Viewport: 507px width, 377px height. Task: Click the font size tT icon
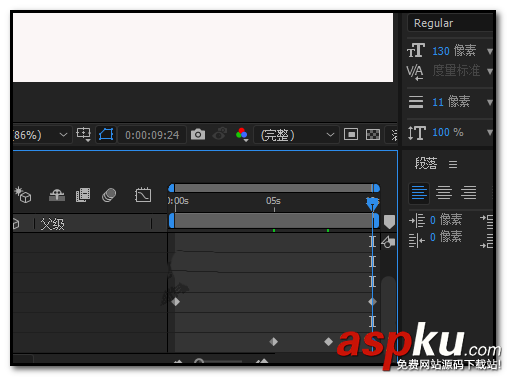[x=416, y=51]
